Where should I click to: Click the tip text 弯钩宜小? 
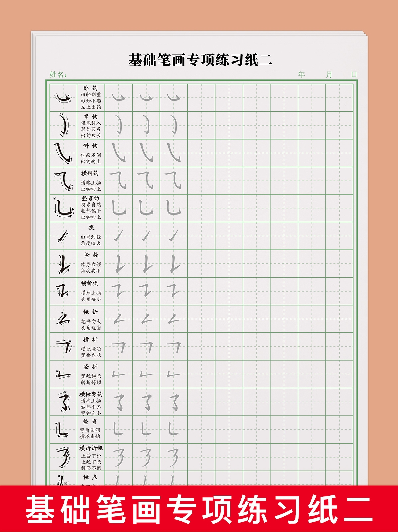pyautogui.click(x=91, y=413)
